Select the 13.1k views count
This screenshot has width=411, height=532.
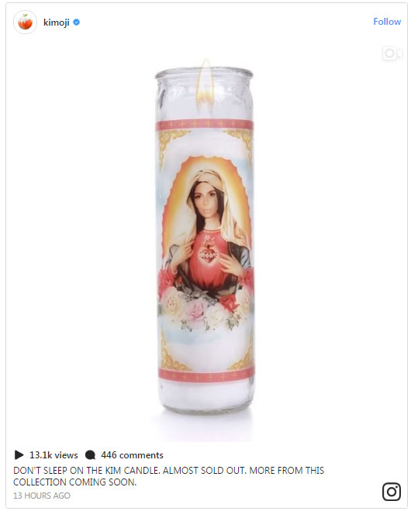click(54, 455)
